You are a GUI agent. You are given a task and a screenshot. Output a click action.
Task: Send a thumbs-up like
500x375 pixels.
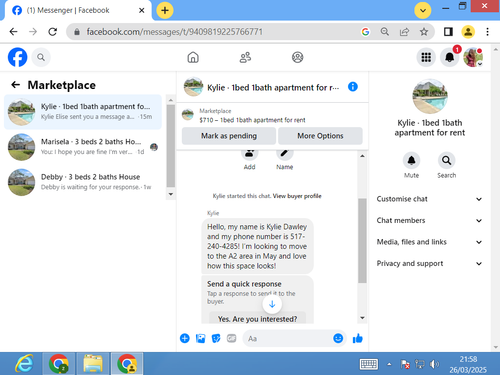coord(358,338)
